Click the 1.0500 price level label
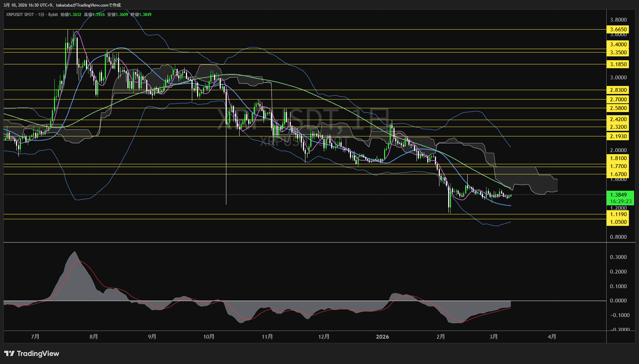 point(618,222)
